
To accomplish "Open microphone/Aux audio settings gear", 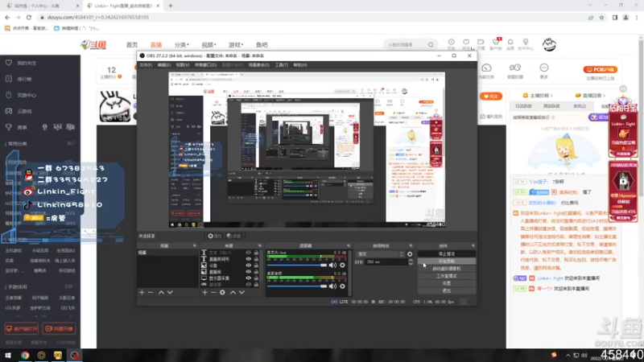I will pyautogui.click(x=343, y=265).
